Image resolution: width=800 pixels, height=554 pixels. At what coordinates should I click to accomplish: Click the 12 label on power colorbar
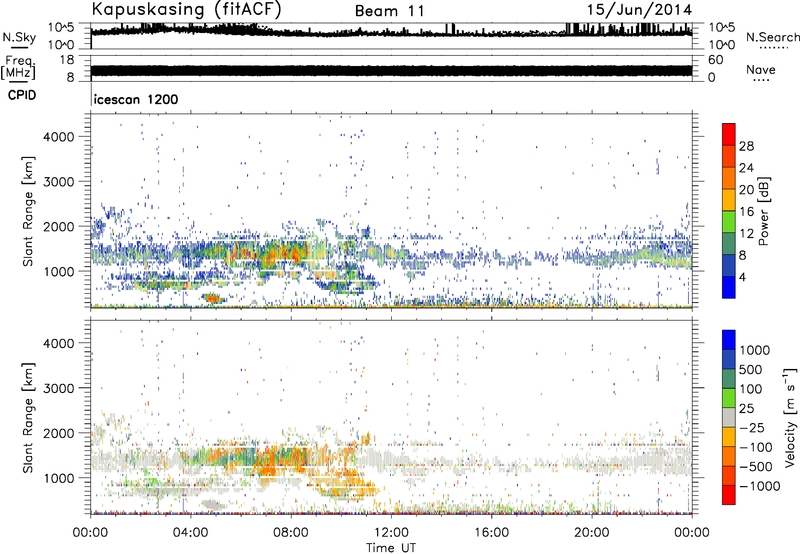[x=746, y=234]
